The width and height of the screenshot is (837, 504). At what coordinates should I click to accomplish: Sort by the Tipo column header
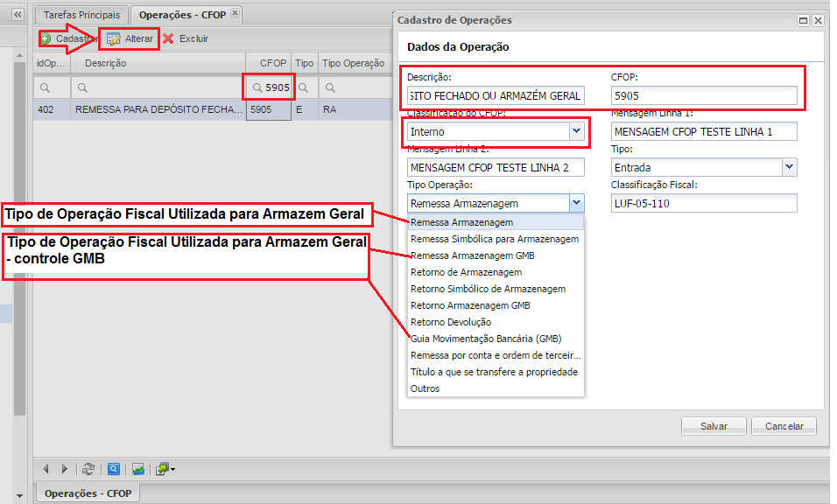click(305, 63)
